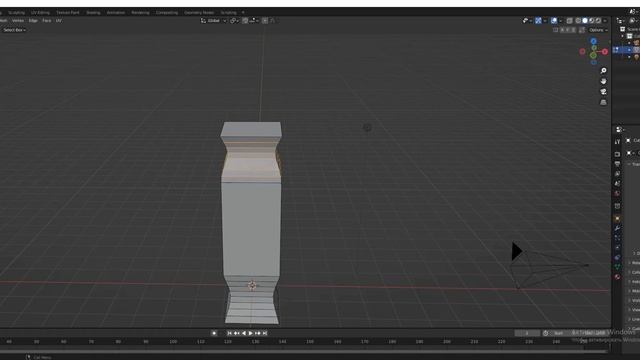Open the Face menu
Viewport: 640px width, 360px height.
(47, 20)
